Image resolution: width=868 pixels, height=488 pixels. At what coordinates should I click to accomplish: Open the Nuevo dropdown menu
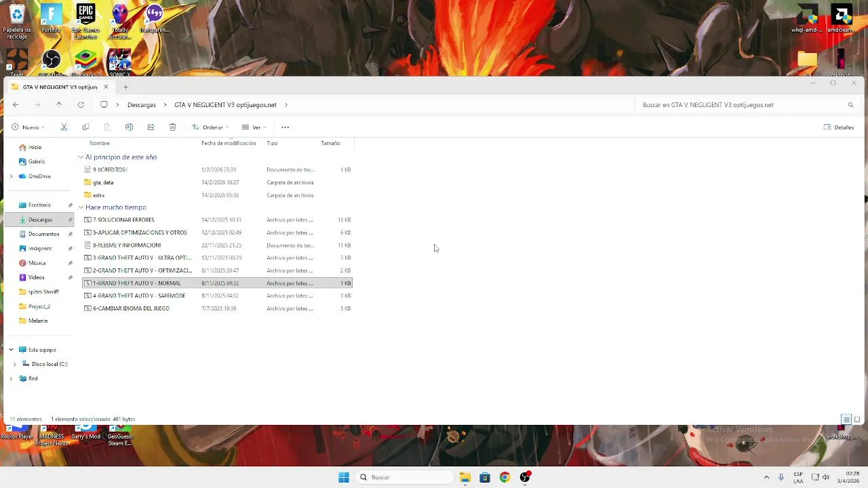point(28,127)
